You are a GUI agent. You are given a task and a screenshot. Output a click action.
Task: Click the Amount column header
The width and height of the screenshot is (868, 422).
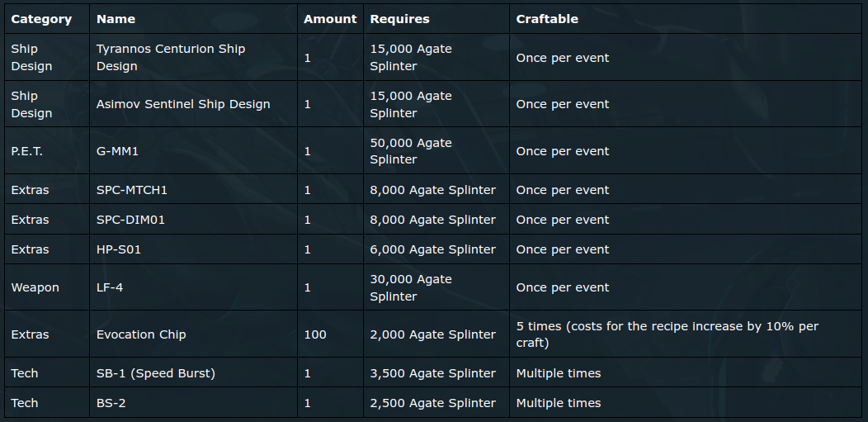(x=331, y=19)
